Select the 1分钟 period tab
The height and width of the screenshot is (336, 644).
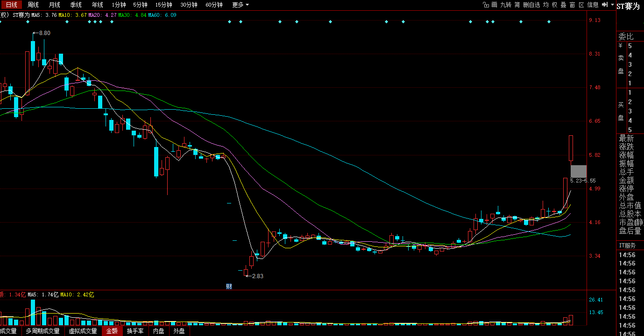119,5
